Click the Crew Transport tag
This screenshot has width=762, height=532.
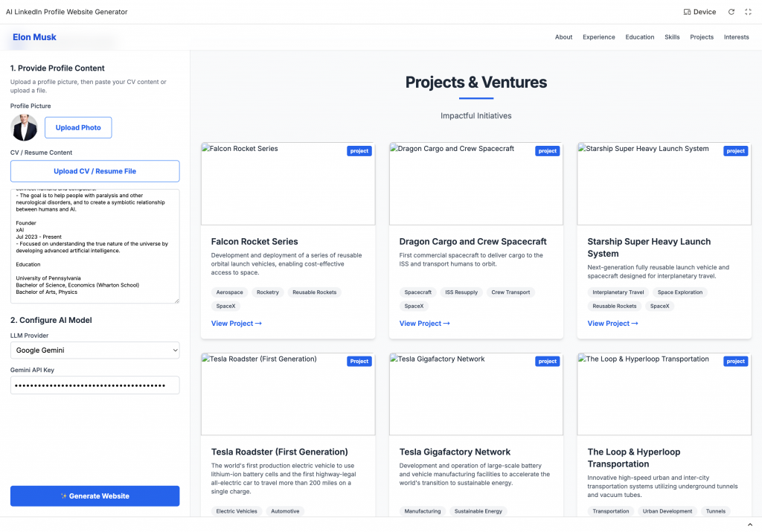click(510, 292)
